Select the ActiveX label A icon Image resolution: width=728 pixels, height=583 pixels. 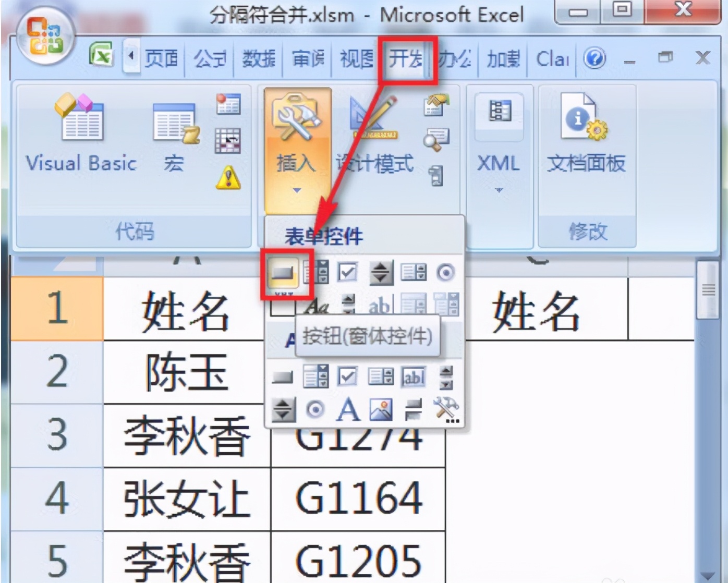pos(348,409)
